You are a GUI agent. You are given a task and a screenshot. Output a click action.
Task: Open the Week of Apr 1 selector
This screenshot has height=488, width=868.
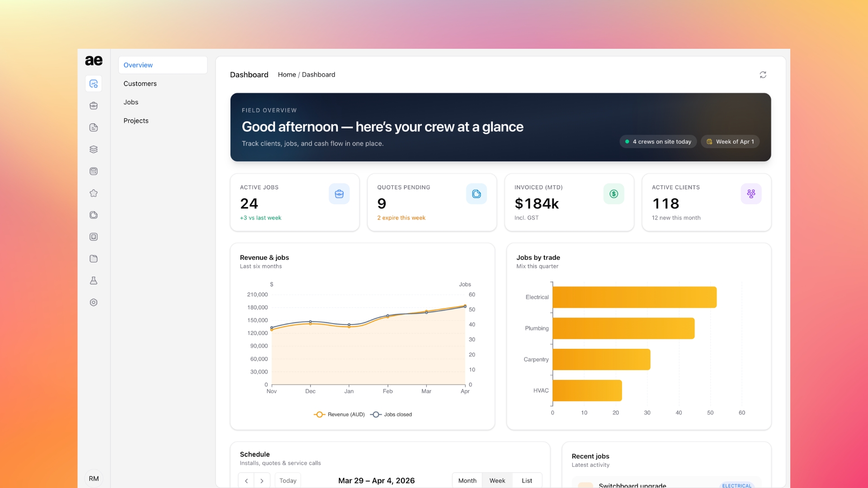pos(730,141)
